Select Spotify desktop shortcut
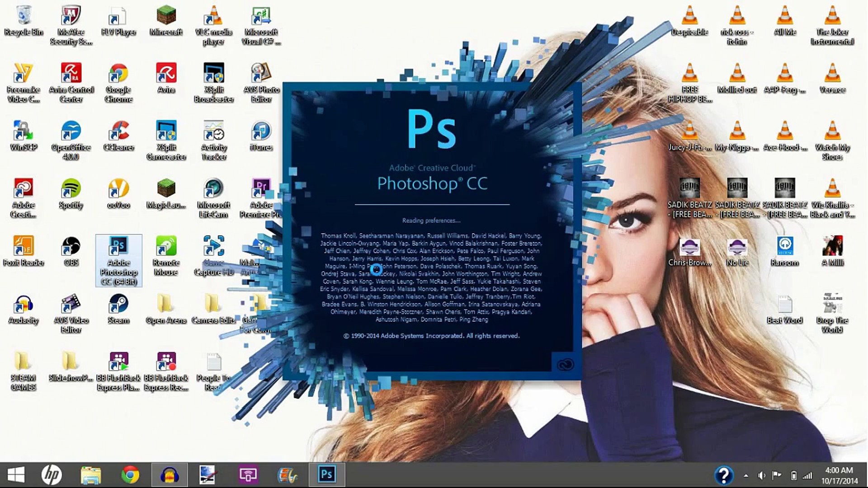 [71, 194]
